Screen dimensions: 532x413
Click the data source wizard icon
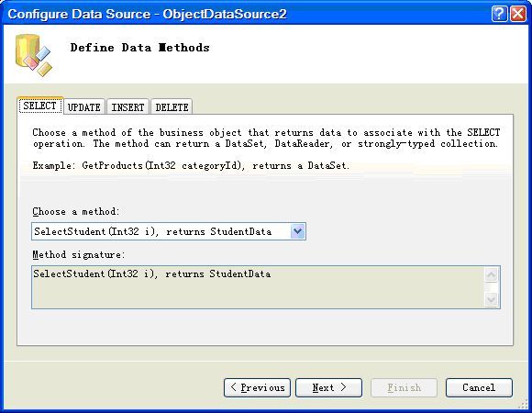(x=34, y=55)
